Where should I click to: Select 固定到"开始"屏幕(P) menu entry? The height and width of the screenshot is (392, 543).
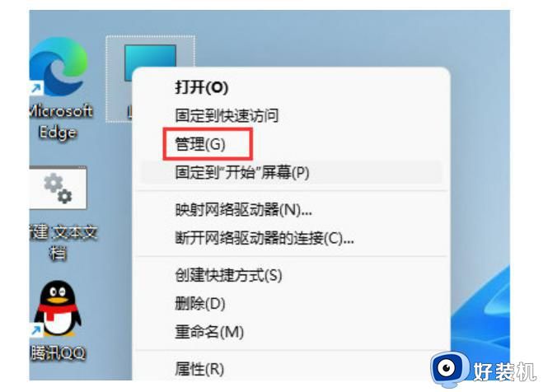[x=242, y=172]
